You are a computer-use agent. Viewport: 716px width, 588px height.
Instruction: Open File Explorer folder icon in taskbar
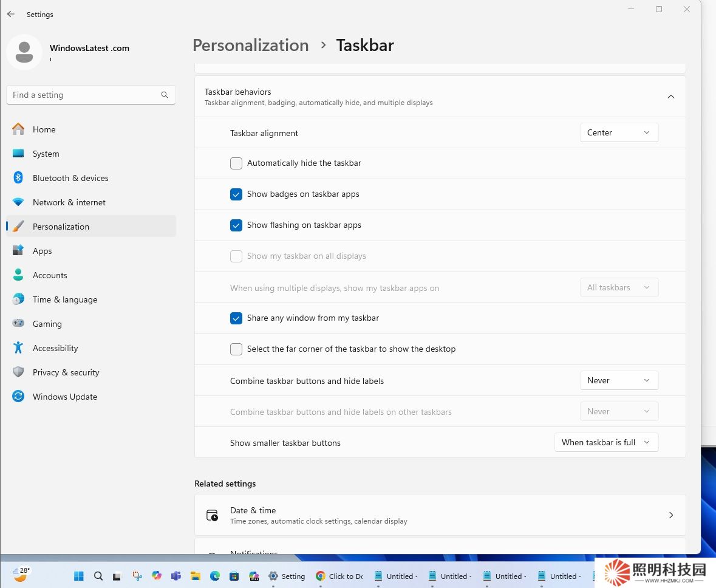195,576
